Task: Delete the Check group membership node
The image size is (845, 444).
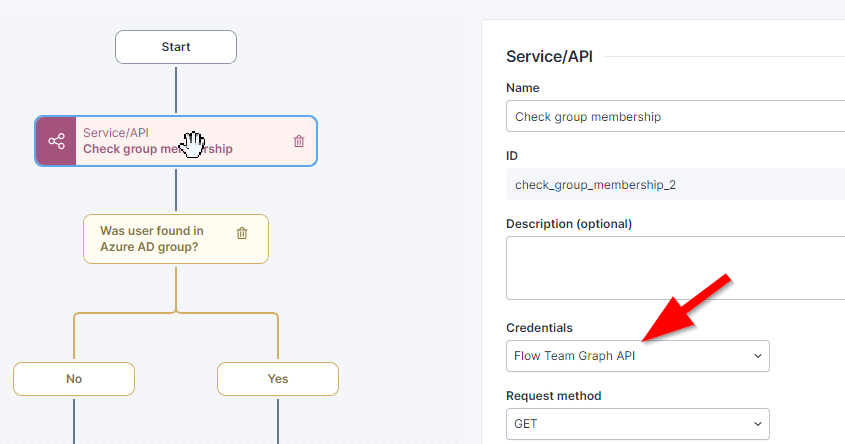Action: coord(299,141)
